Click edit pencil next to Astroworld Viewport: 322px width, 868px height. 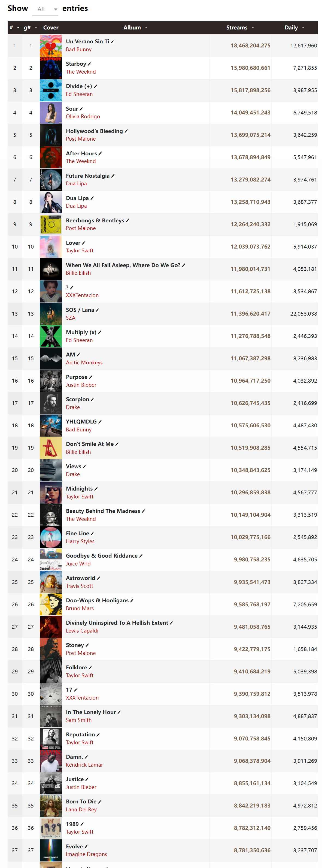coord(98,578)
